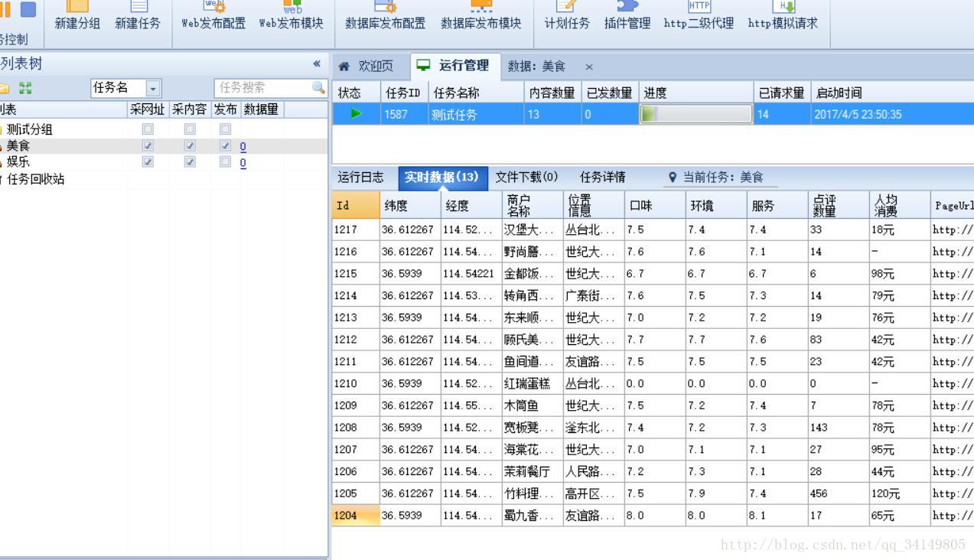Uncheck 发布 for 美食

point(225,145)
